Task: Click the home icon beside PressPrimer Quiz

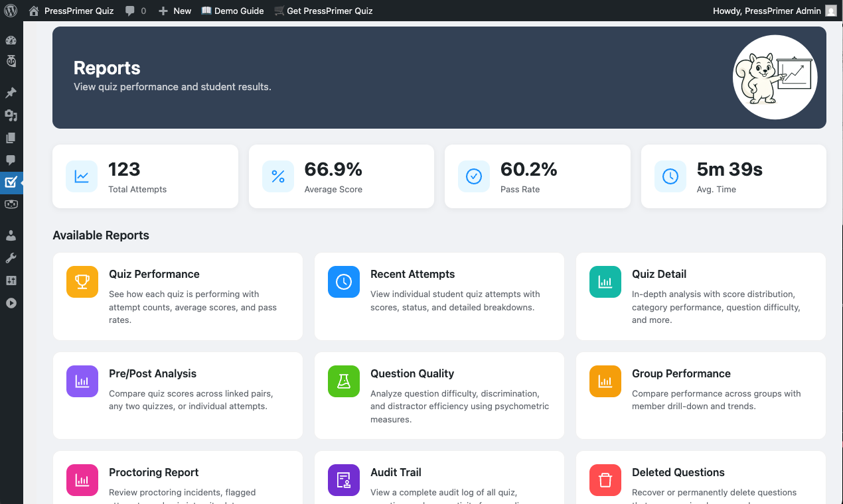Action: [x=34, y=11]
